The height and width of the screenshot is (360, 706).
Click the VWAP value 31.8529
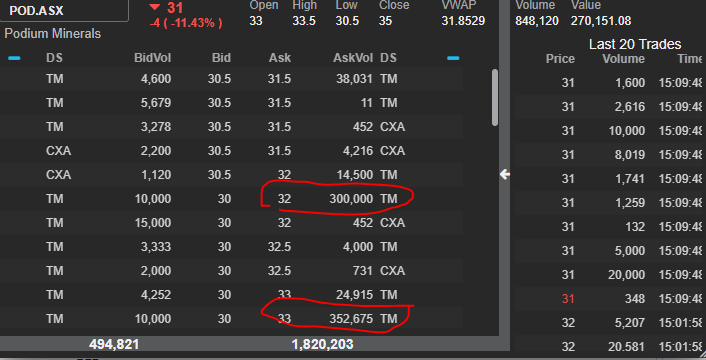pyautogui.click(x=463, y=21)
